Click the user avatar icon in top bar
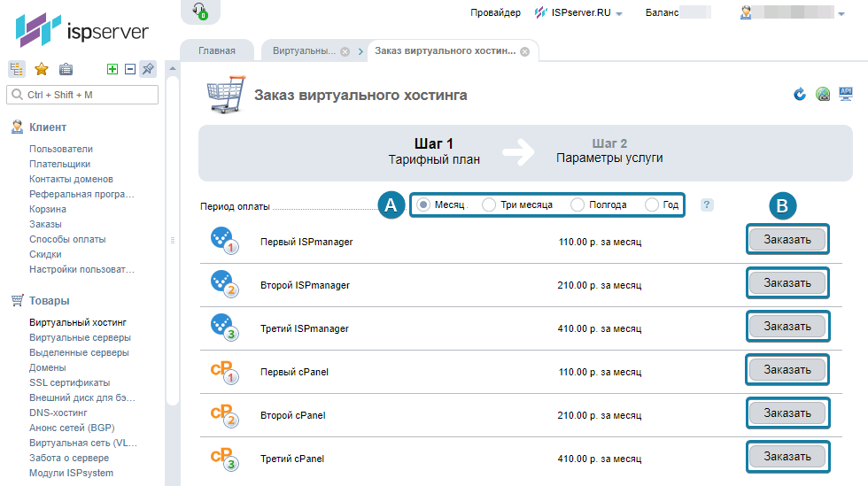This screenshot has height=486, width=868. [746, 12]
